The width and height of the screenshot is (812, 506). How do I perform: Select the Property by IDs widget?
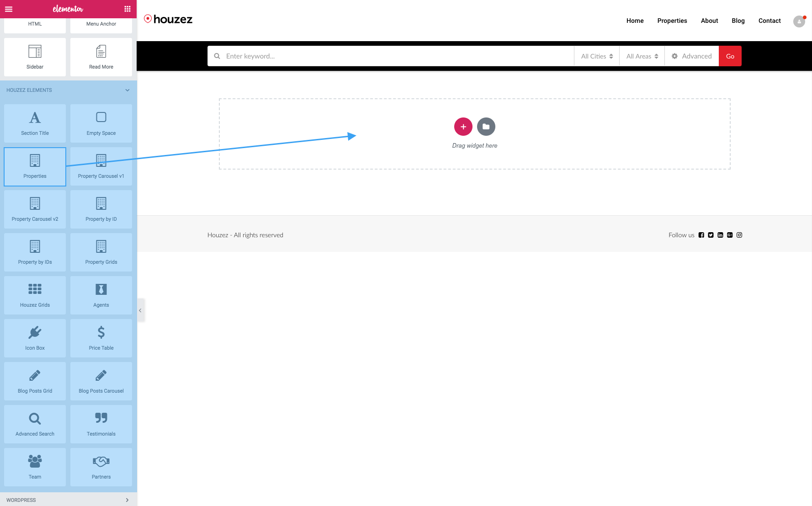click(35, 252)
